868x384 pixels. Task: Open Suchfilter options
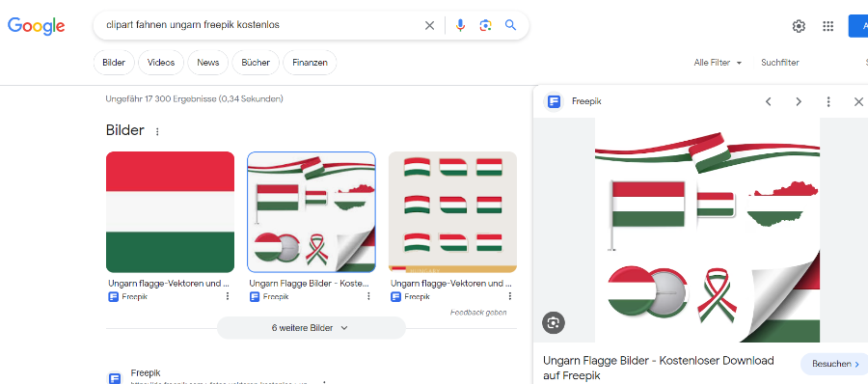tap(780, 63)
